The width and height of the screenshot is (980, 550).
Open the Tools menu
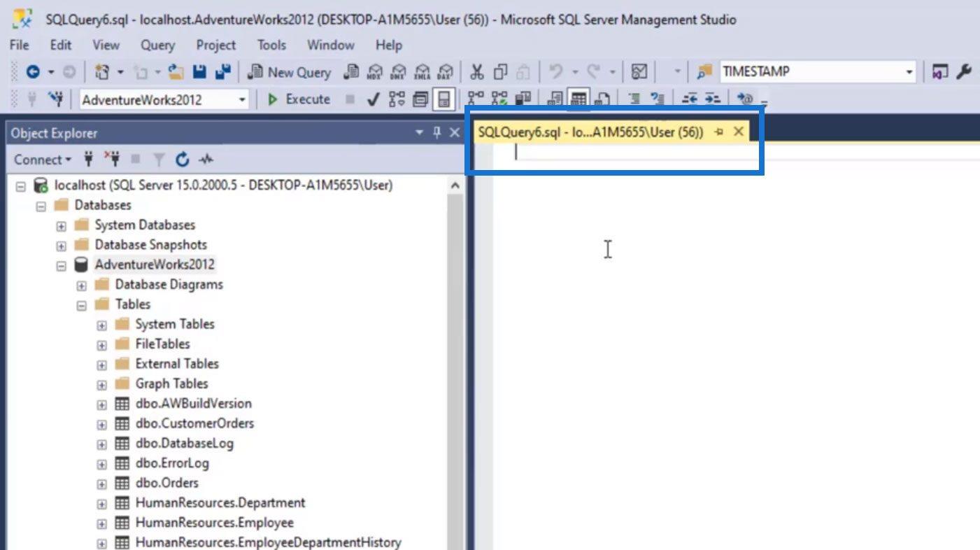tap(271, 45)
